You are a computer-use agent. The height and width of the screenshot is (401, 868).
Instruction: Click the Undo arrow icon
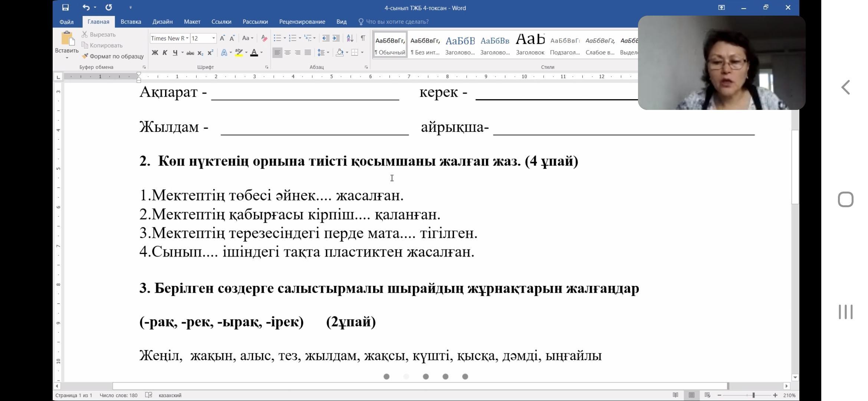tap(86, 7)
